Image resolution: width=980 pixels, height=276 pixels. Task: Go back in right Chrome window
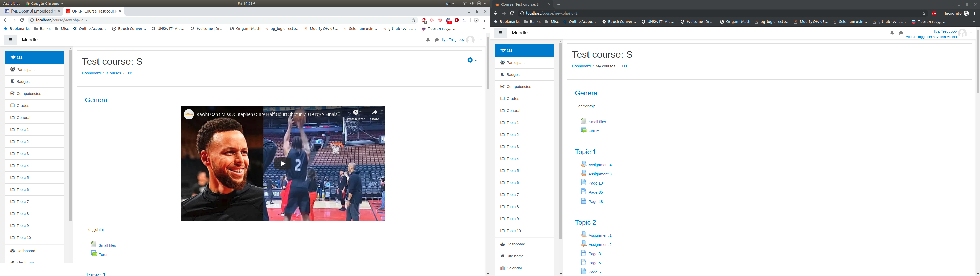(495, 13)
